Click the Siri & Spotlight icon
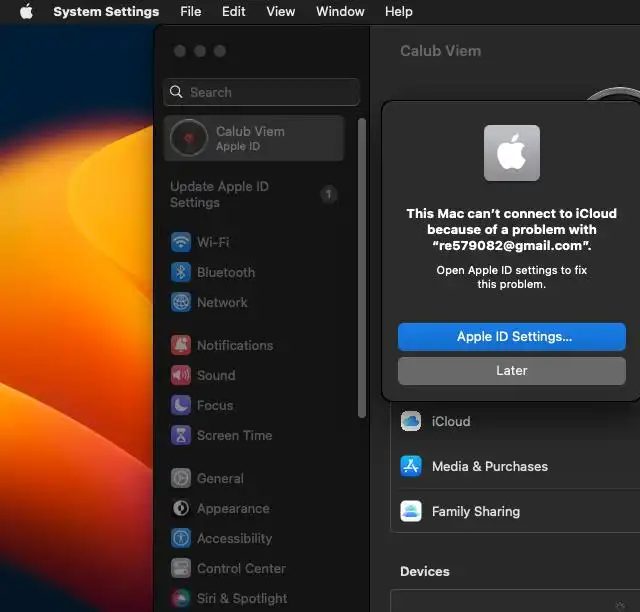 (x=181, y=599)
